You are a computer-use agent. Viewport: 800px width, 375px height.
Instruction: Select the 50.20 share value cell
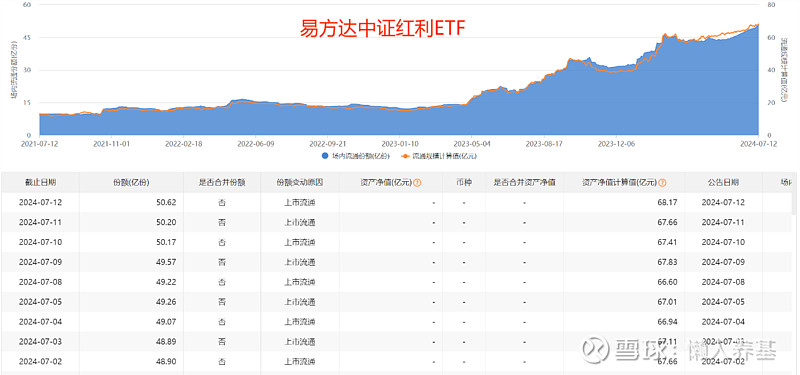pyautogui.click(x=167, y=222)
